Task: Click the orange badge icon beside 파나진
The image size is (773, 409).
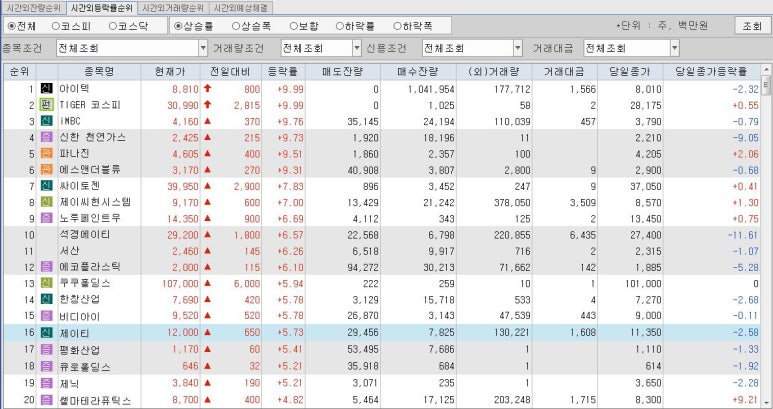Action: tap(47, 154)
